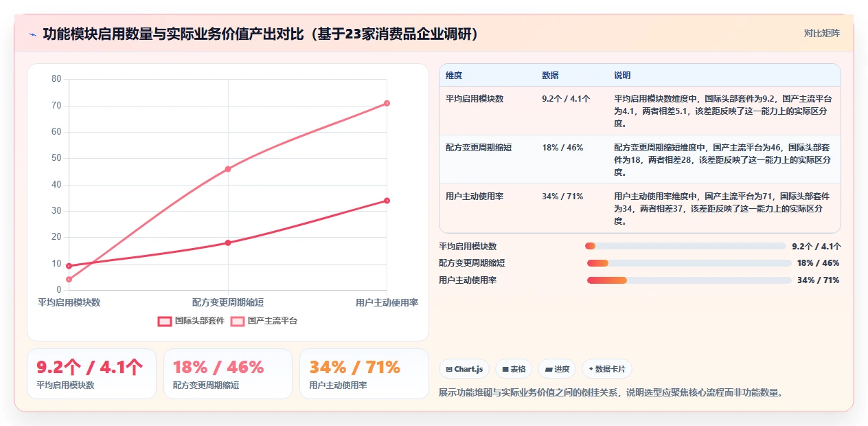Click table value 9.2个 / 4.1个
The image size is (868, 426).
(x=566, y=99)
